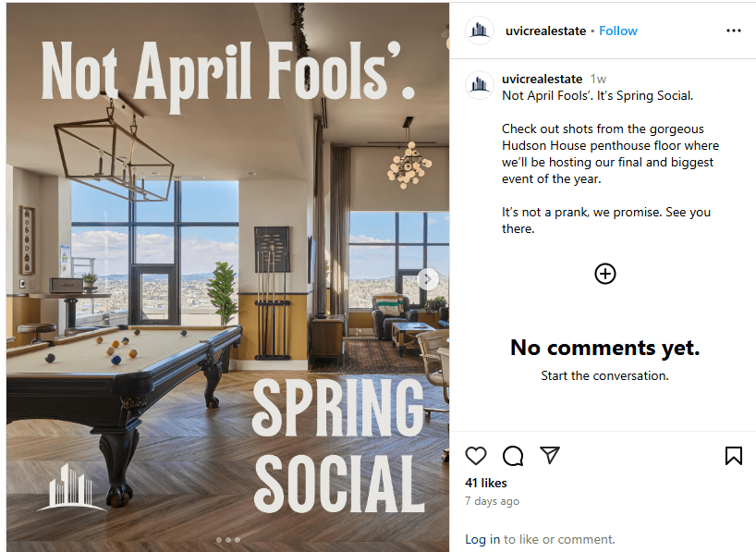The width and height of the screenshot is (756, 552).
Task: Go to next carousel image arrow
Action: (427, 277)
